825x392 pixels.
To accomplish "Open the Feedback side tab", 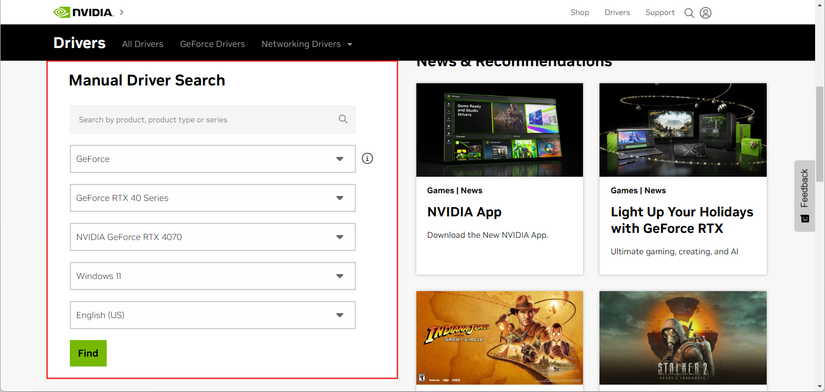I will pos(804,196).
